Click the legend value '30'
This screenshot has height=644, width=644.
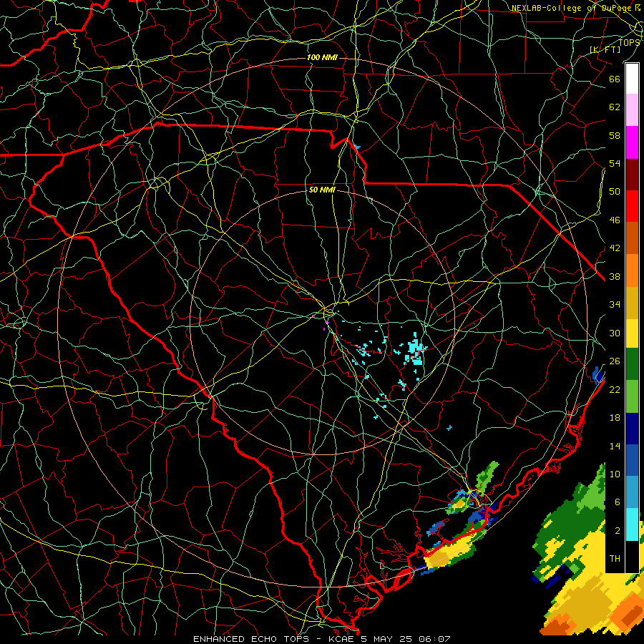coord(615,333)
